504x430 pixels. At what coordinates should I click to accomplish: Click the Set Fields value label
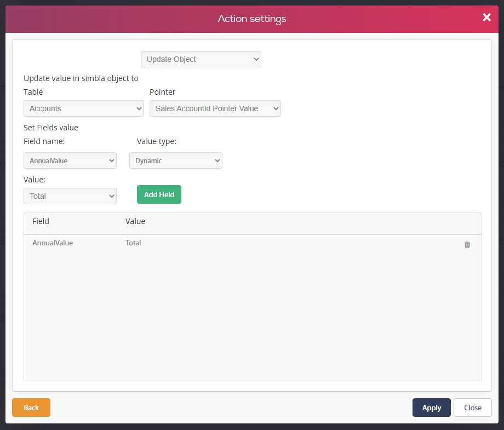[x=51, y=128]
